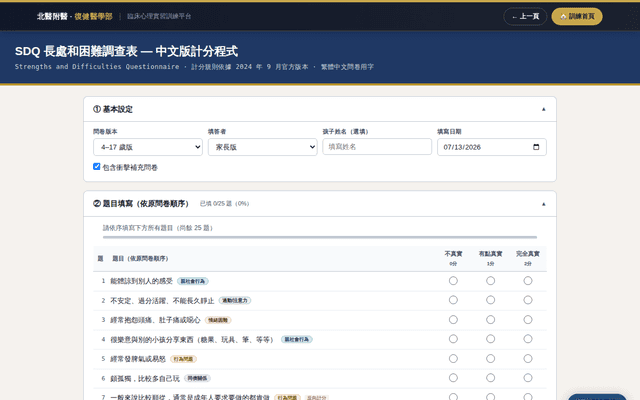
Task: Click the 有點真實 1分 column header
Action: tap(491, 258)
